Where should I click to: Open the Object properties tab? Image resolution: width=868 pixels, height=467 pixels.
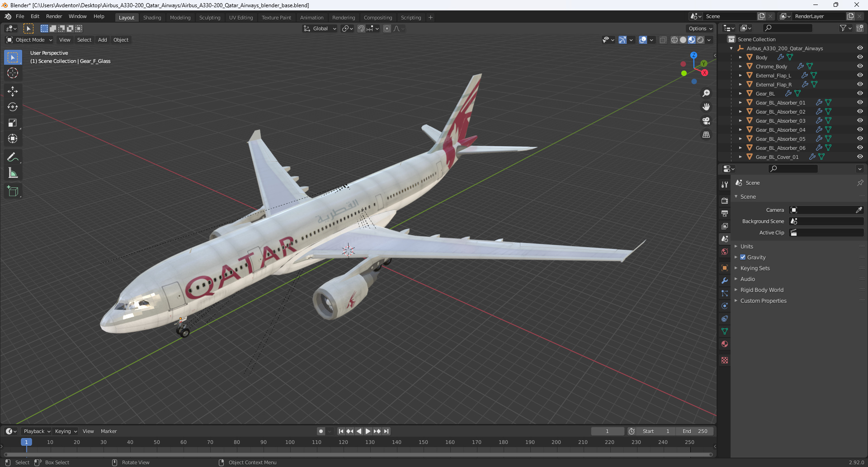tap(725, 268)
